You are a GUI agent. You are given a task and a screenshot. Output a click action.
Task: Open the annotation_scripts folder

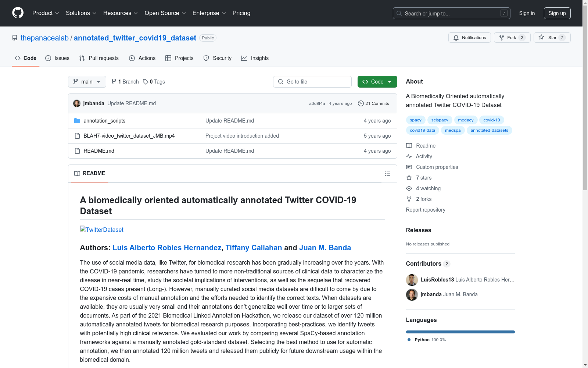pyautogui.click(x=104, y=121)
